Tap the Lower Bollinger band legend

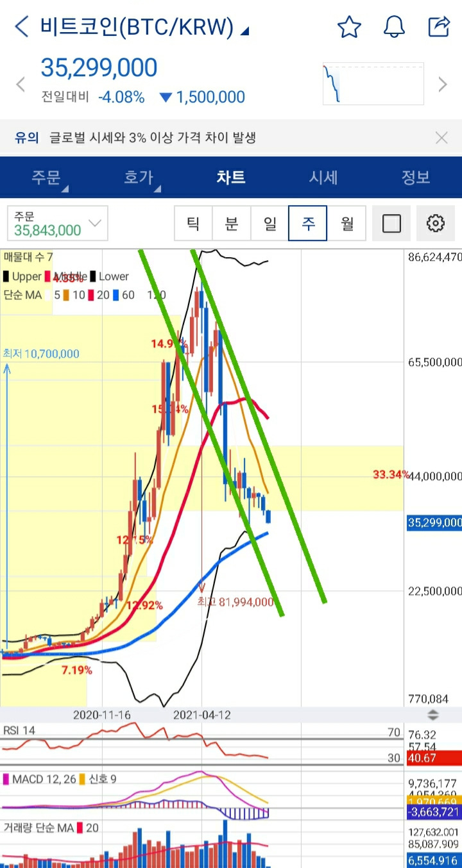108,277
